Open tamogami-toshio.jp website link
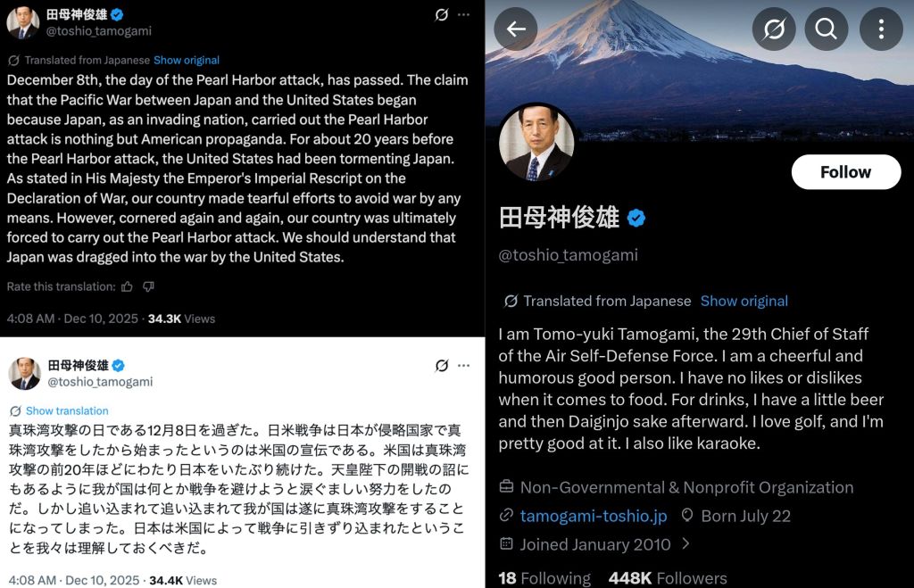Screen dimensions: 914x588 pyautogui.click(x=594, y=516)
